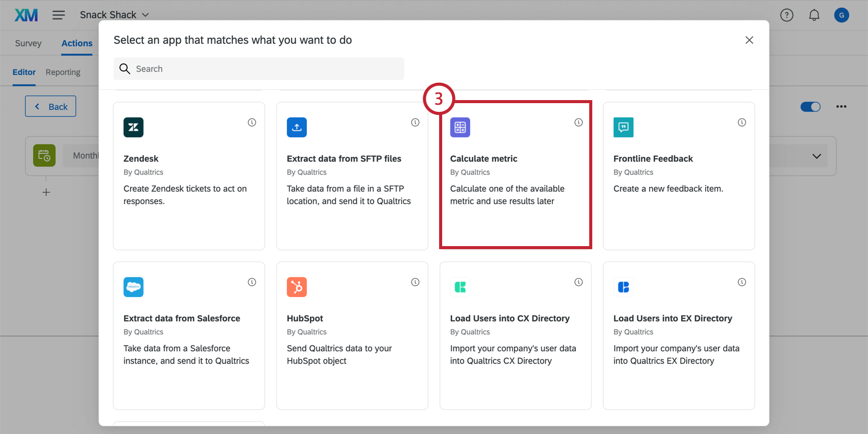Click 'Create a new feedback item.' text
Screen dimensions: 868x434
coord(668,188)
